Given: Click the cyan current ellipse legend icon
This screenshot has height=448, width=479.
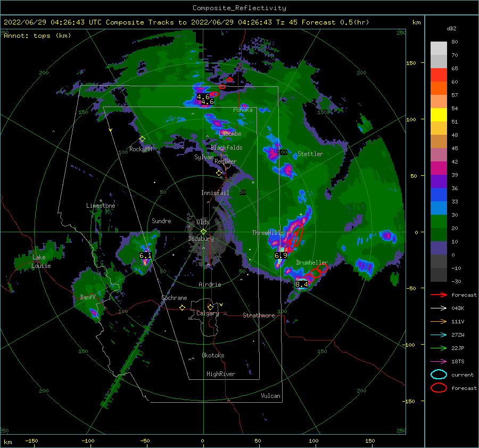Looking at the screenshot, I should pos(439,374).
